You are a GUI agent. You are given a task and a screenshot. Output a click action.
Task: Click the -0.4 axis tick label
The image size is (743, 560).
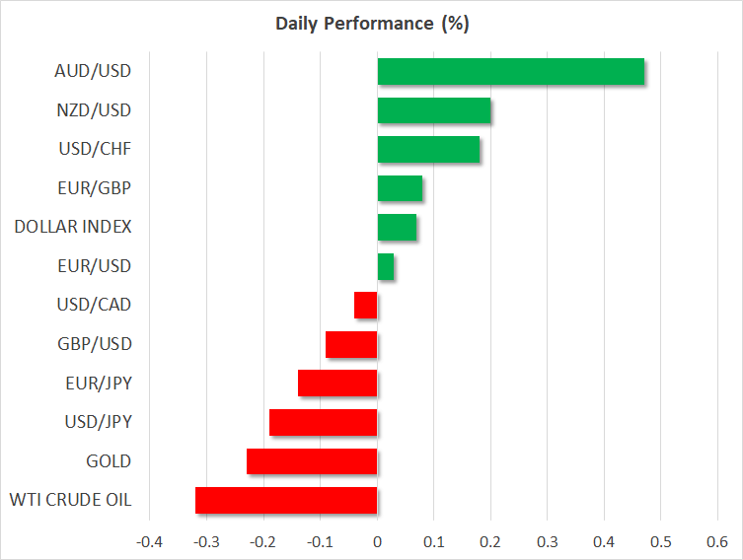tap(149, 541)
